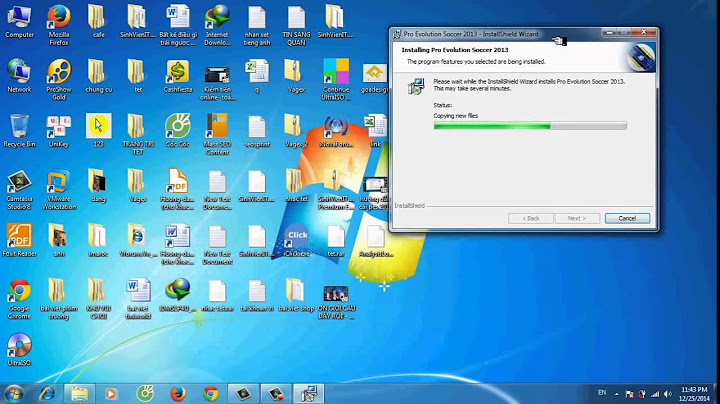720x404 pixels.
Task: Select the anh folder
Action: (59, 240)
